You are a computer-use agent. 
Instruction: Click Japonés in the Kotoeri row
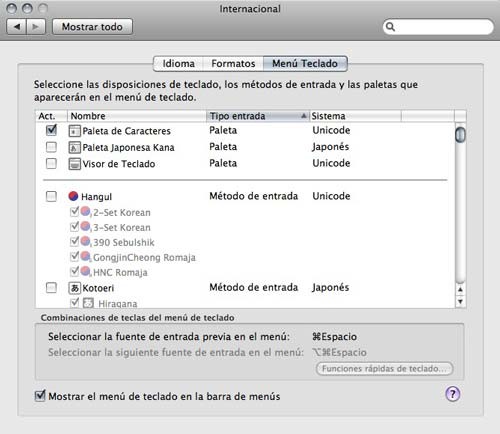click(x=330, y=287)
